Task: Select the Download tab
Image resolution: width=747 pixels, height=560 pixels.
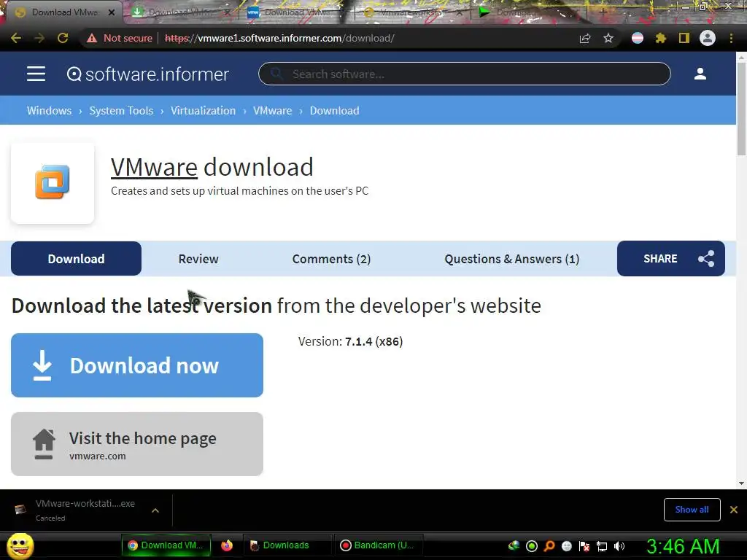Action: (76, 259)
